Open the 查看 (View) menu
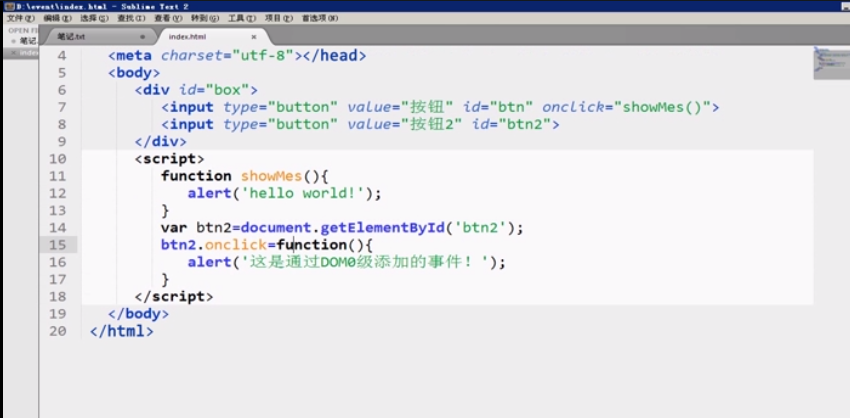 click(168, 18)
